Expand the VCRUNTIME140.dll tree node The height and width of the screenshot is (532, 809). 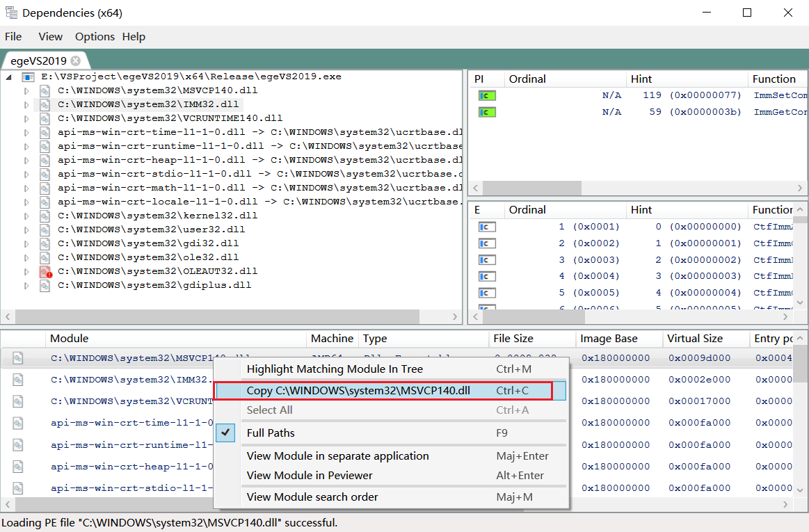26,119
